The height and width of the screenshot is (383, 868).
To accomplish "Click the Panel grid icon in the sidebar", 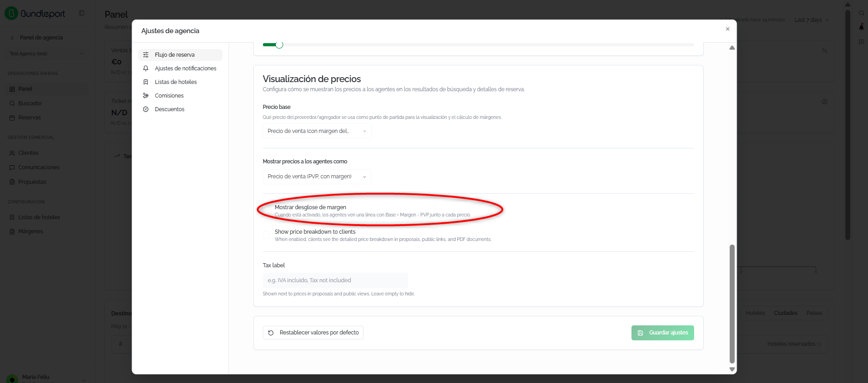I will pos(12,89).
